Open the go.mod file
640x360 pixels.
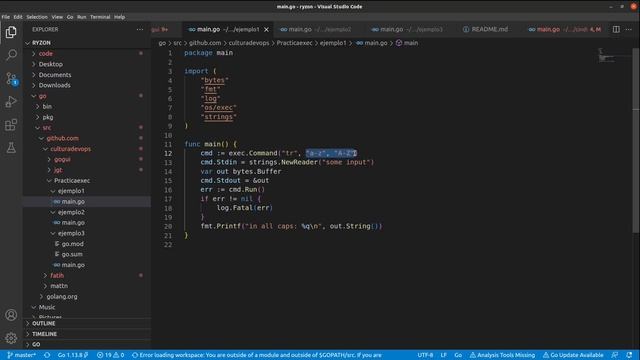click(87, 244)
